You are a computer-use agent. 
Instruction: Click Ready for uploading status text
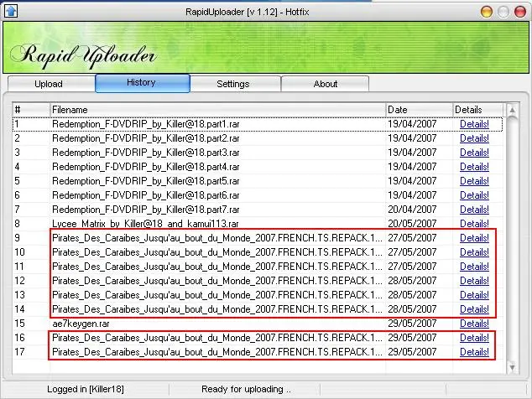tap(246, 389)
